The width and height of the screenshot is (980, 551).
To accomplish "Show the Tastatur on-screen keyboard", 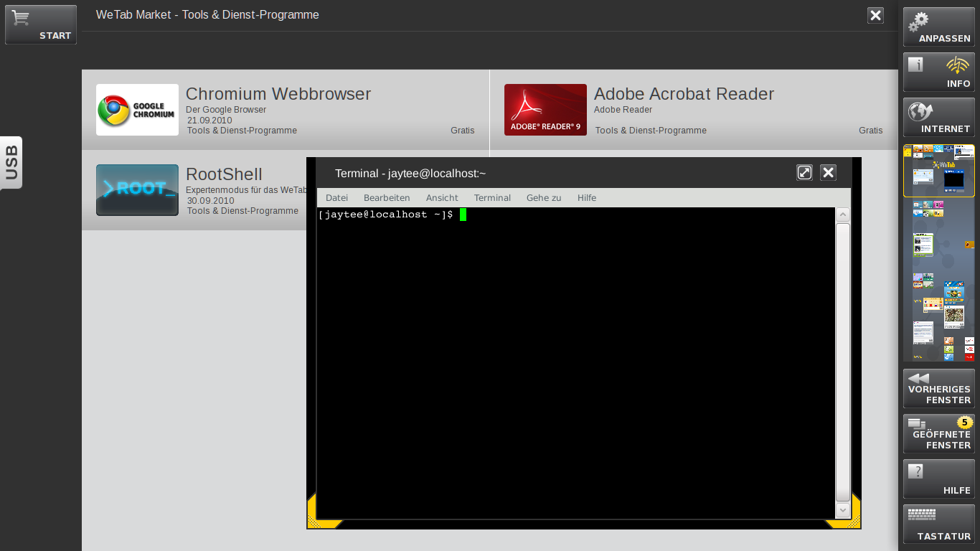I will (x=938, y=524).
